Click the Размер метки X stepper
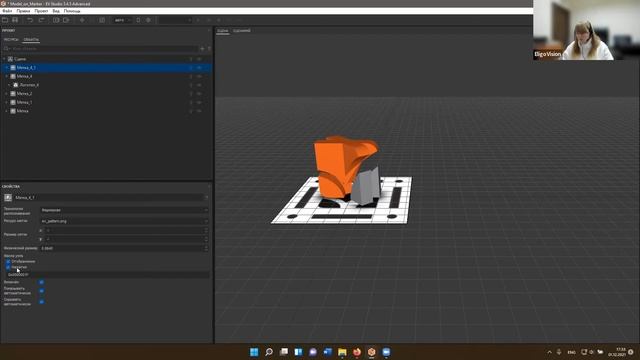 pyautogui.click(x=206, y=230)
